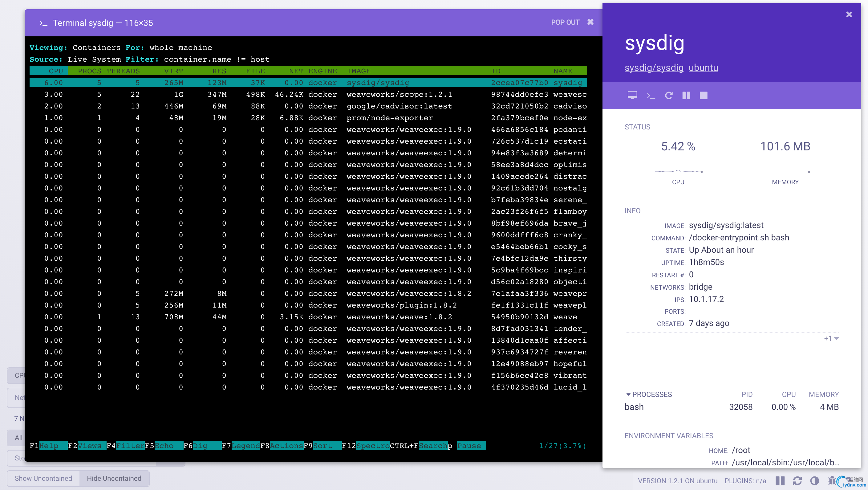Screen dimensions: 868x490
Task: Click the CPU sparkline chart
Action: pyautogui.click(x=678, y=171)
